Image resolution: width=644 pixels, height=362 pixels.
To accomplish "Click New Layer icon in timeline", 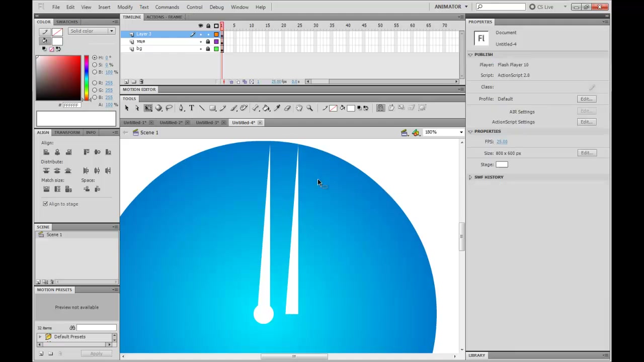I will (126, 81).
